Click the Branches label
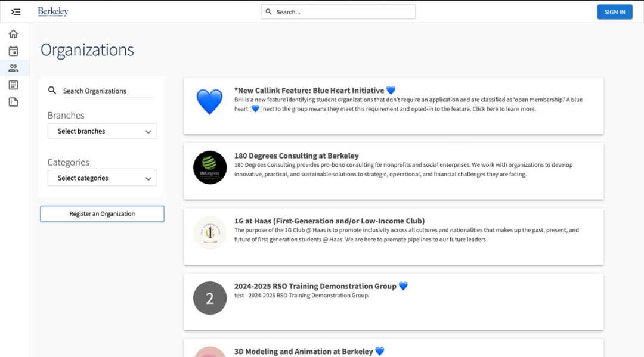The image size is (644, 357). tap(66, 115)
